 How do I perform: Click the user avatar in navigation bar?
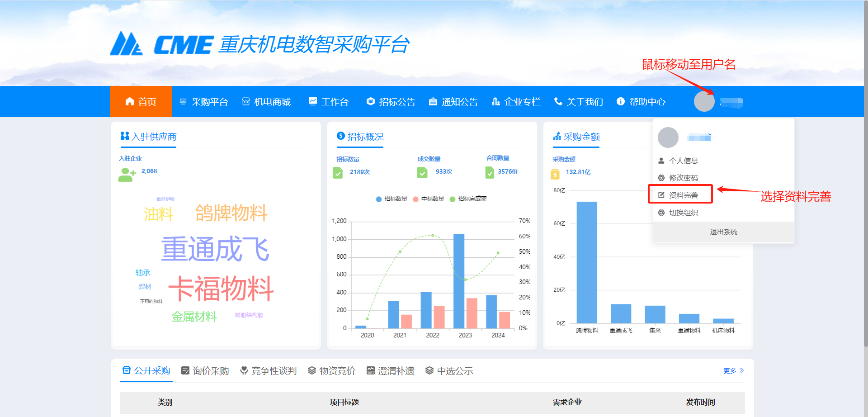click(704, 101)
